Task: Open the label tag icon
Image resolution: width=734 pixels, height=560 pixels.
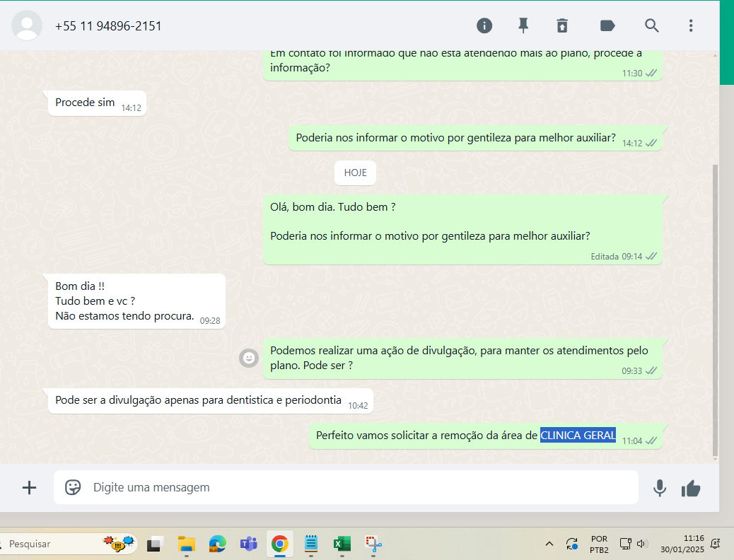Action: [x=607, y=25]
